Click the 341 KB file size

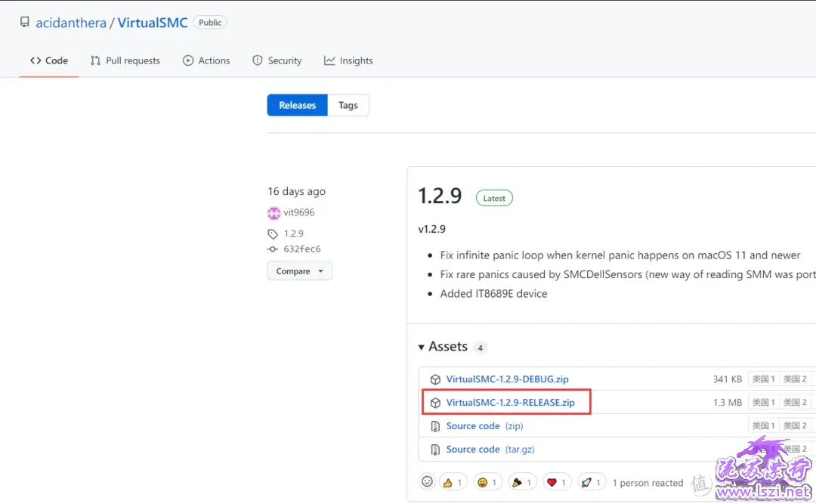tap(728, 379)
